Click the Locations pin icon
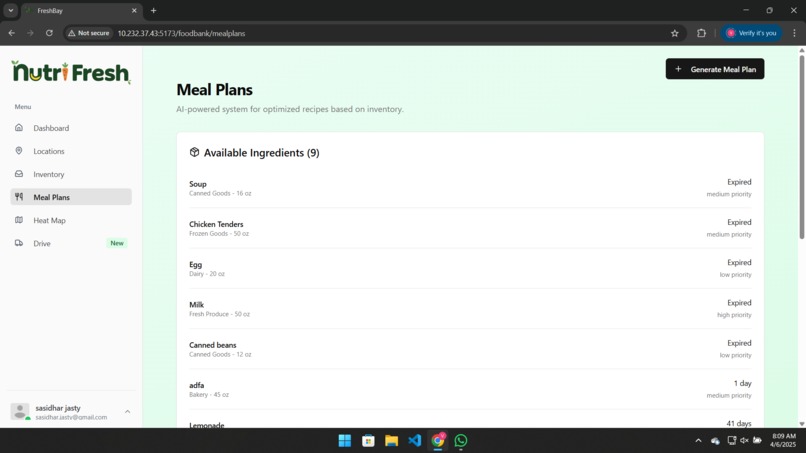Screen dimensions: 806x453 tap(19, 151)
